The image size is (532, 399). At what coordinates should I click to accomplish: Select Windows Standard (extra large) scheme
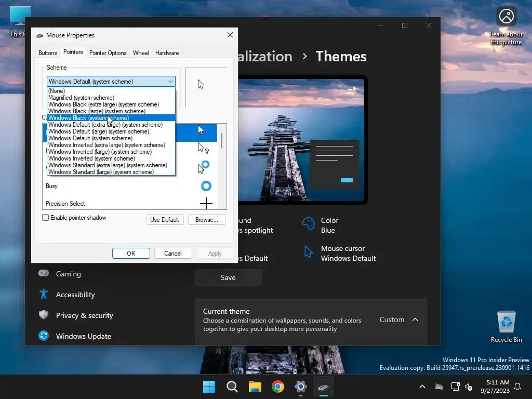point(111,165)
